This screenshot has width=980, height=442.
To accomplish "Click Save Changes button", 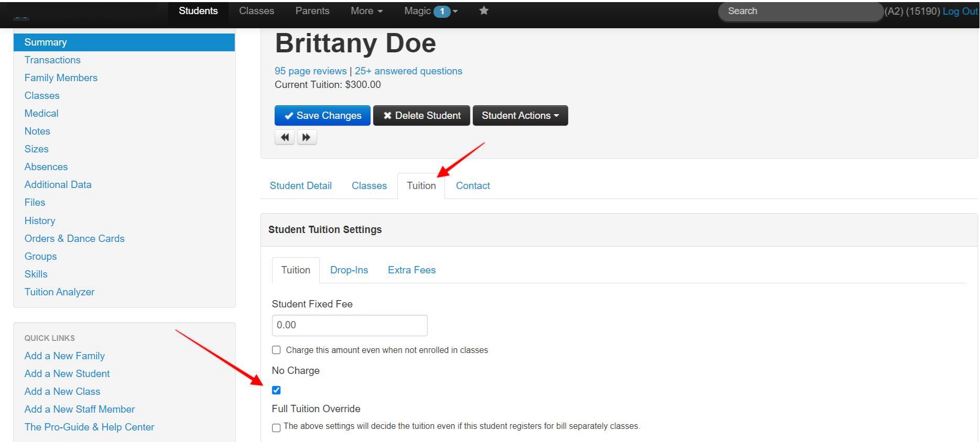I will tap(322, 116).
